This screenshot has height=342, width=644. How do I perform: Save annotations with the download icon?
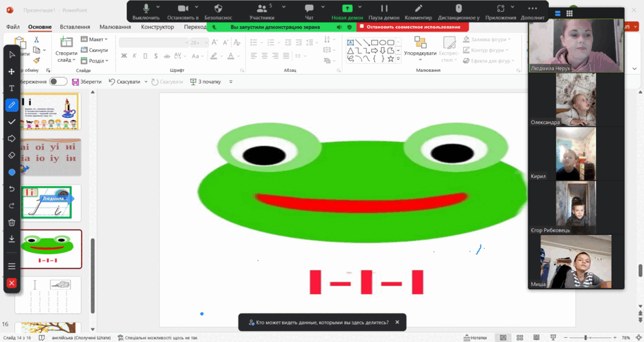tap(12, 239)
